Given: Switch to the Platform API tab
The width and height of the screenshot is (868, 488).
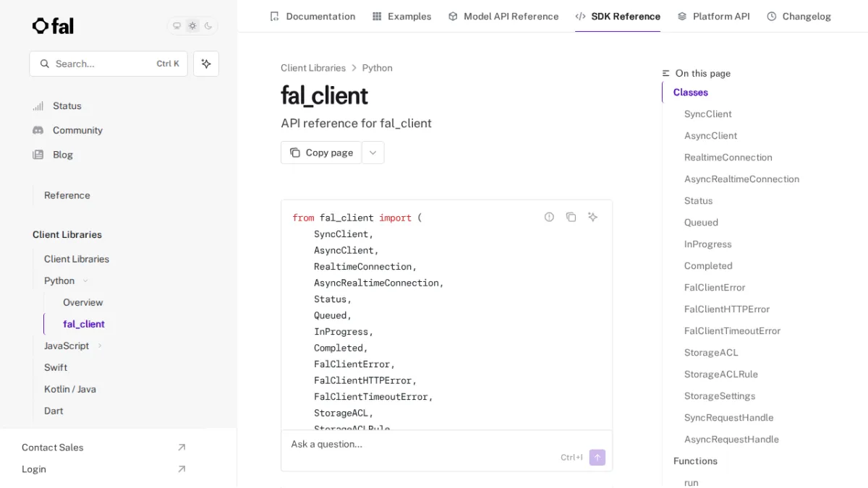Looking at the screenshot, I should pyautogui.click(x=713, y=16).
